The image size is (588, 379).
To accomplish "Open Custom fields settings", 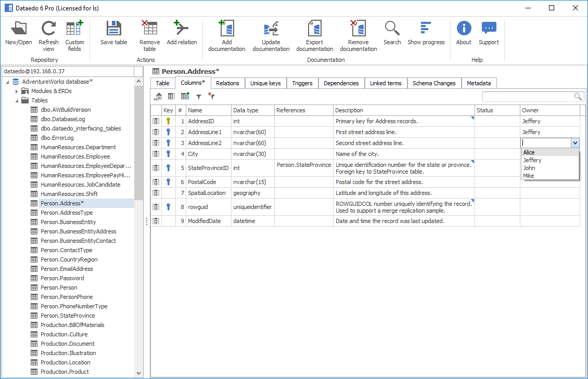I will click(x=74, y=30).
